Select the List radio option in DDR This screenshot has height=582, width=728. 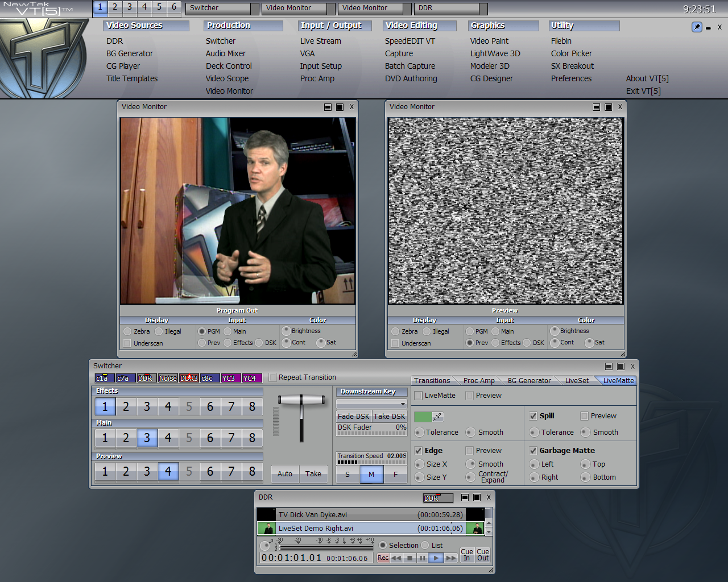click(425, 546)
